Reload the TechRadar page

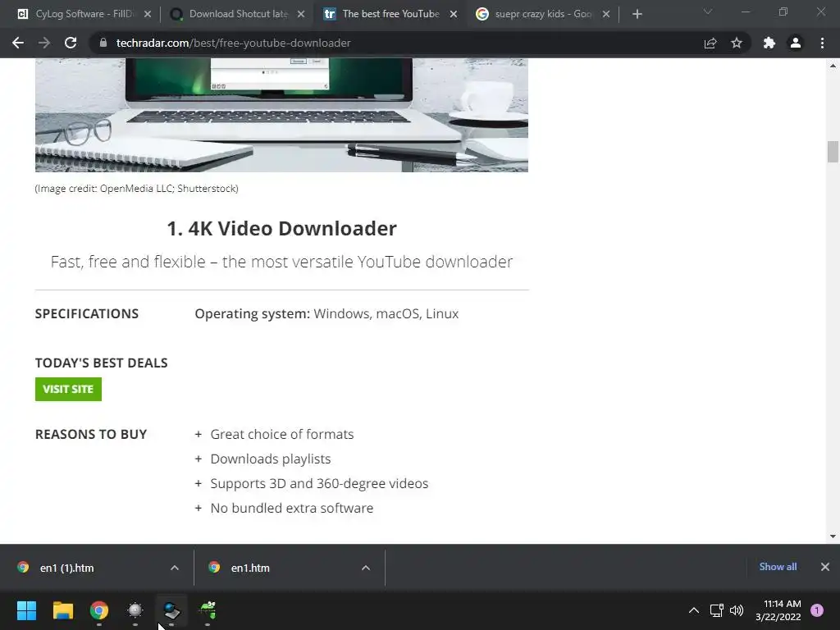pos(71,43)
